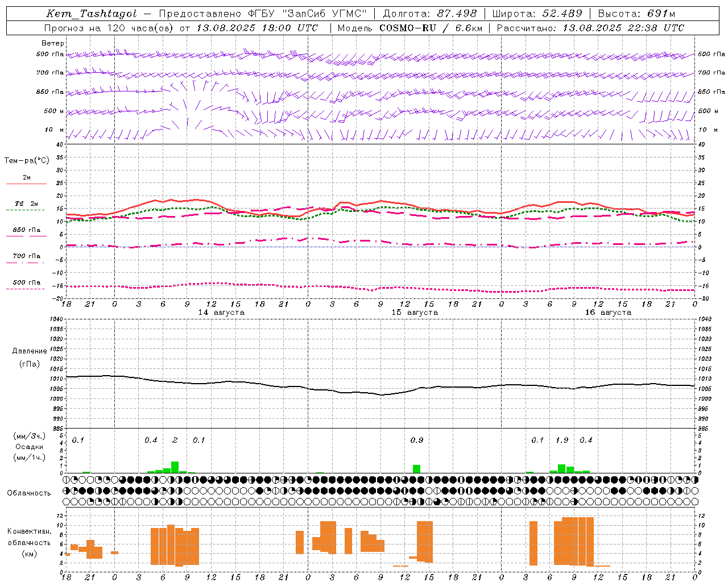Click the computed time 13.08.2025 22:38 UTC
This screenshot has height=582, width=728.
pyautogui.click(x=623, y=28)
